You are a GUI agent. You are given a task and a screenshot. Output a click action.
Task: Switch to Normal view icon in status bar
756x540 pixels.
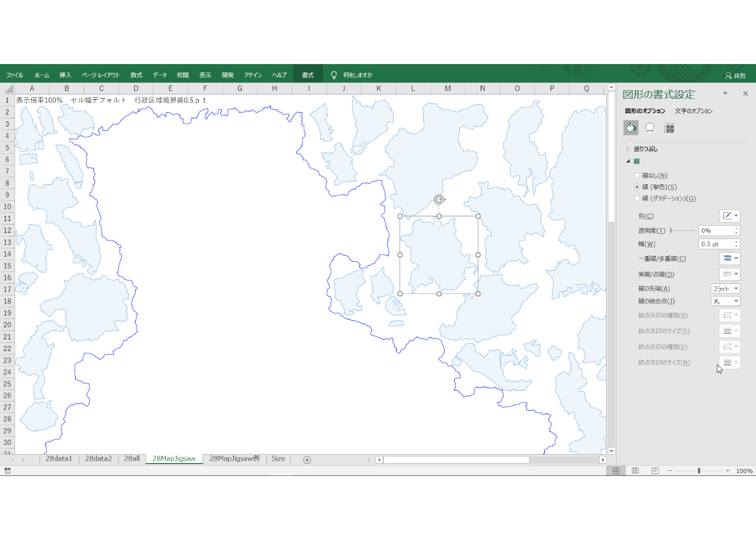tap(616, 470)
